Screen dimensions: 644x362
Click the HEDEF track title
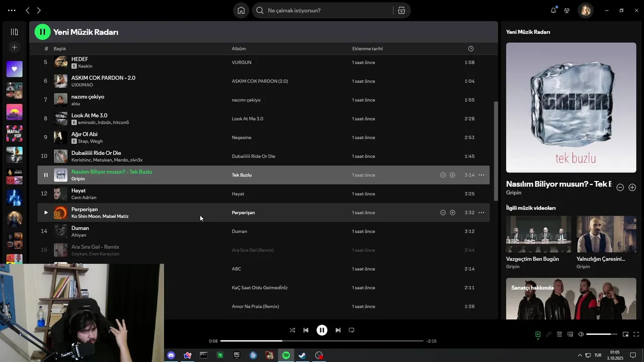[79, 59]
